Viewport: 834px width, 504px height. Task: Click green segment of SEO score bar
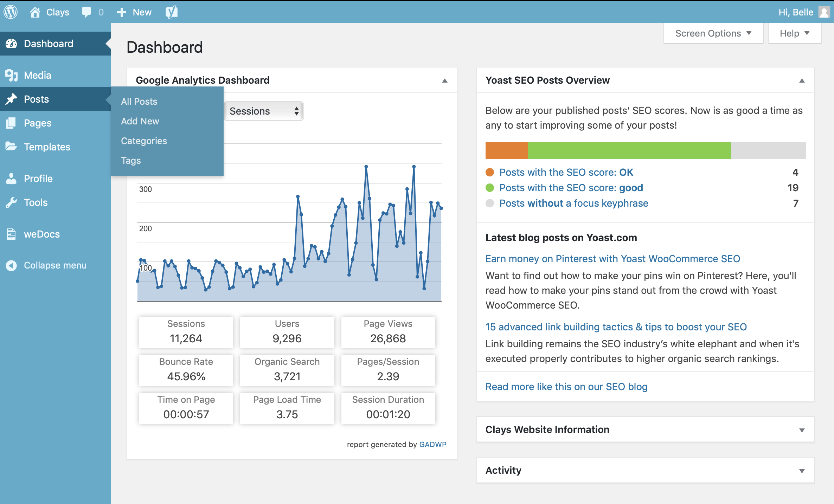pyautogui.click(x=629, y=150)
